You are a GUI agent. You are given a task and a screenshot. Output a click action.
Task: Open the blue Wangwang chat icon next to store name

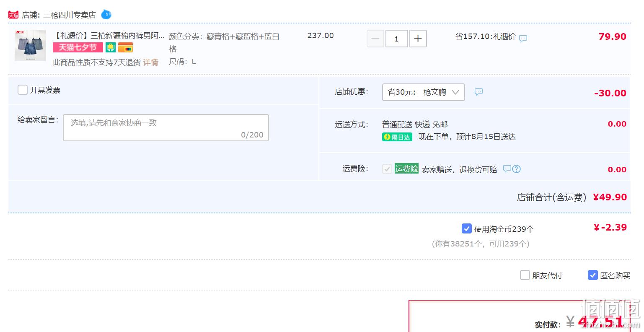click(x=106, y=15)
